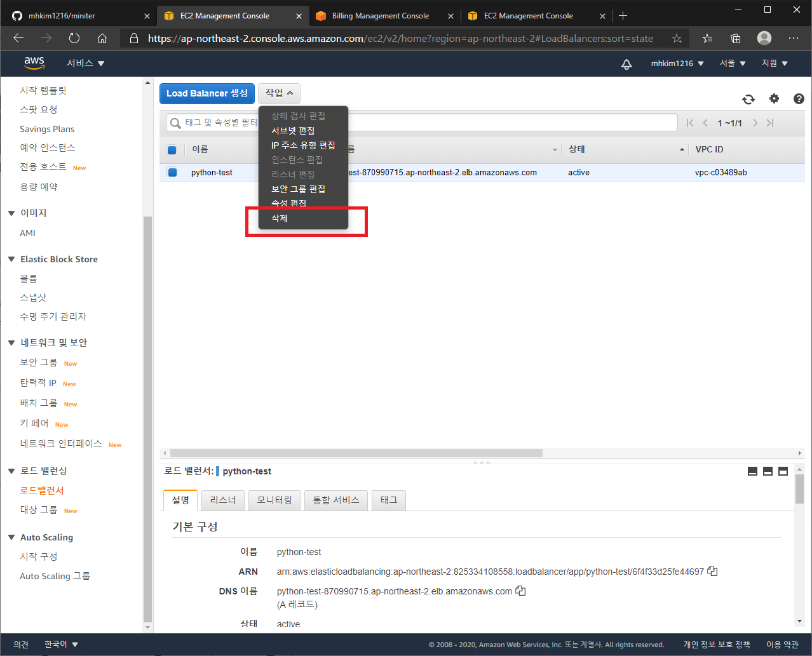The width and height of the screenshot is (812, 656).
Task: Choose IP 주소 유형 편집 menu item
Action: (303, 145)
